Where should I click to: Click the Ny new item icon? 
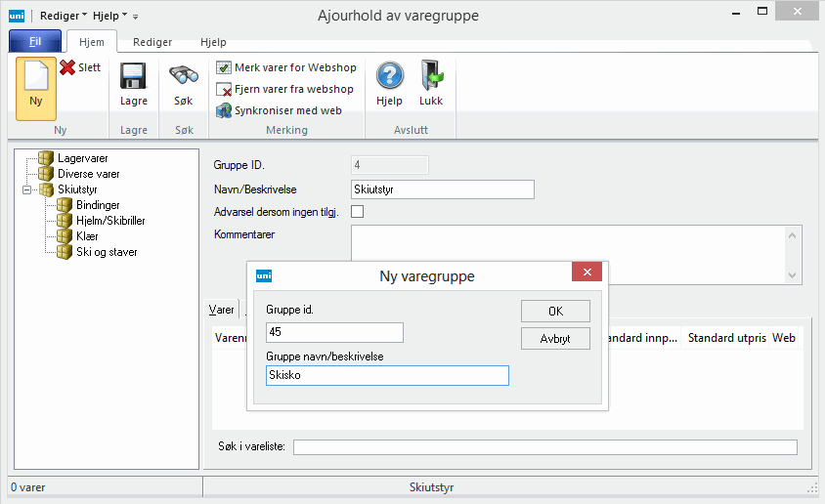(36, 78)
